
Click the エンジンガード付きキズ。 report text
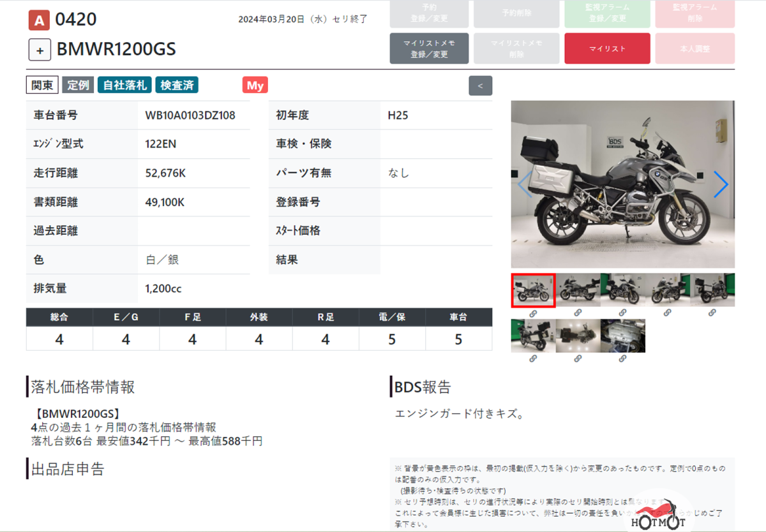click(x=460, y=415)
